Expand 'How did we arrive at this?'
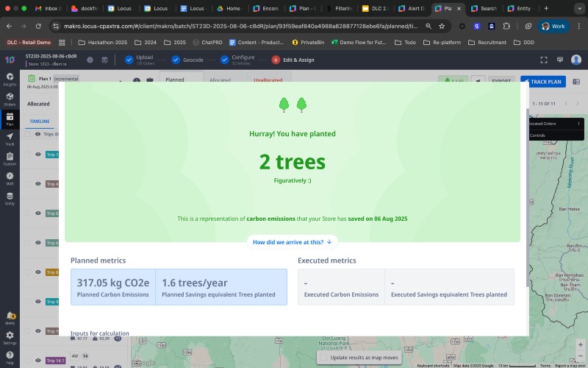The height and width of the screenshot is (368, 588). (x=293, y=241)
